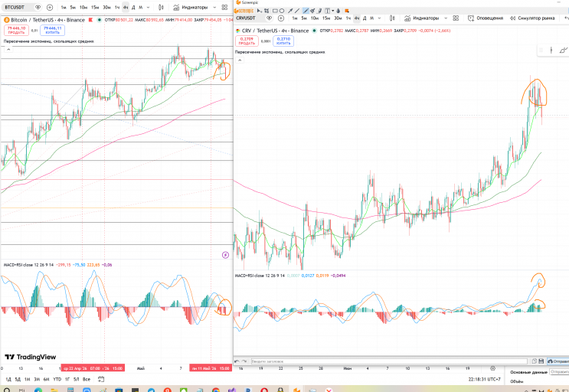Switch BTC chart to 15м interval

pos(95,7)
